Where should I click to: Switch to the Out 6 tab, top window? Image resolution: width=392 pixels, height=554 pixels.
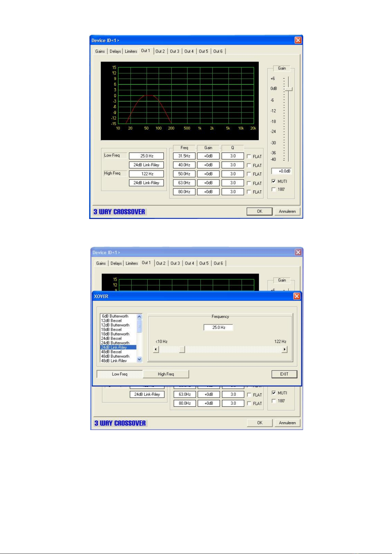[x=218, y=51]
